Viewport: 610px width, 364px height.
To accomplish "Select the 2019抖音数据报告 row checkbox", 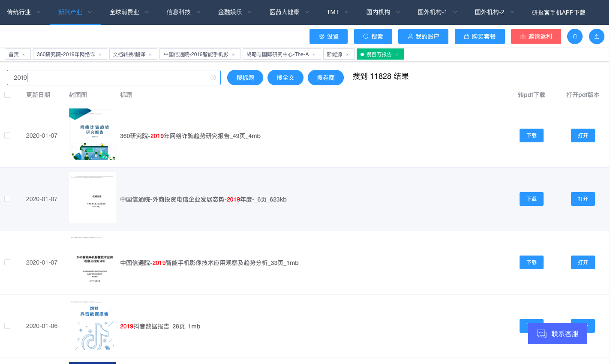I will tap(7, 326).
